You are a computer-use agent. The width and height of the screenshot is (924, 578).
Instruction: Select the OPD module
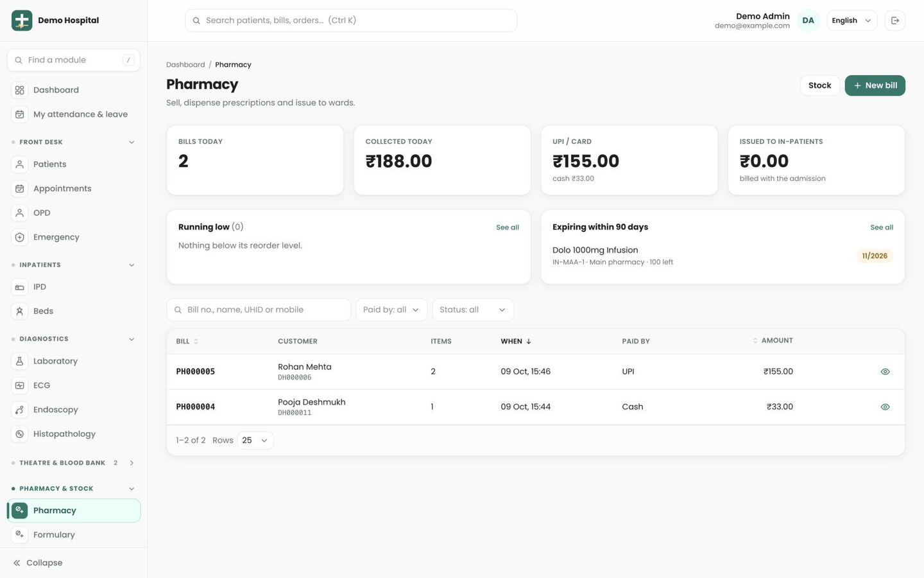coord(74,213)
